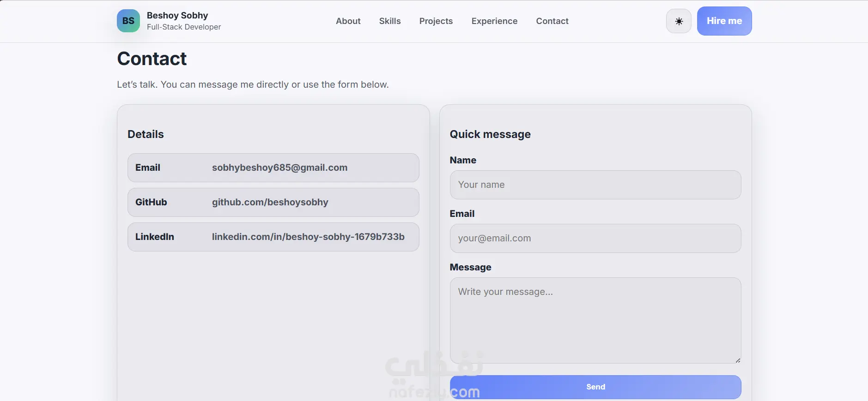Click the Write your message textarea

pos(595,320)
